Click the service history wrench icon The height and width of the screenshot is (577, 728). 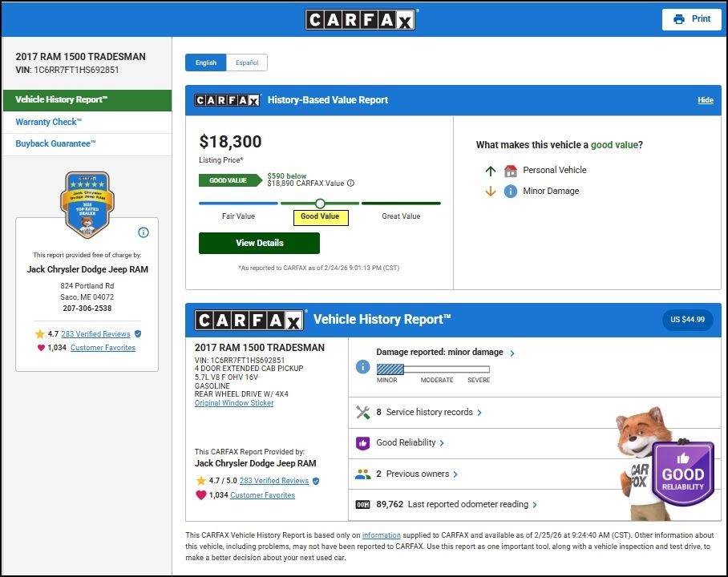(362, 413)
